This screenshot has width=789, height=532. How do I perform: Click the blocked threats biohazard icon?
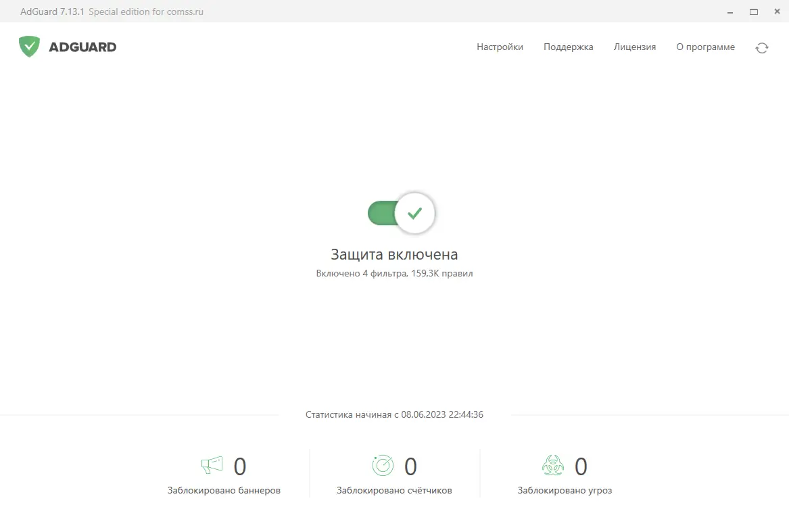point(553,464)
